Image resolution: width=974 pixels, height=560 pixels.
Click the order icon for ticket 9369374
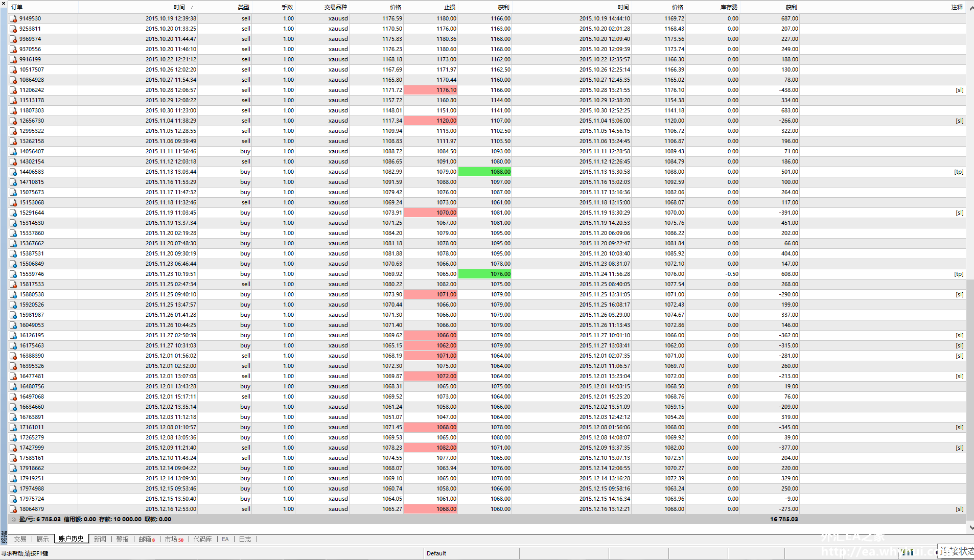coord(13,39)
